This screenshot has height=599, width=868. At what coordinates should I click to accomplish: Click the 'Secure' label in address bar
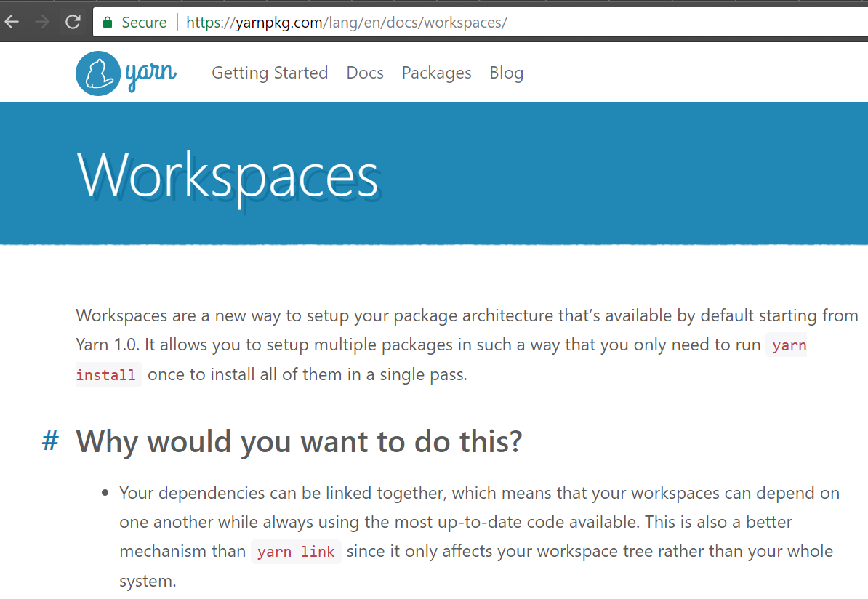(144, 22)
